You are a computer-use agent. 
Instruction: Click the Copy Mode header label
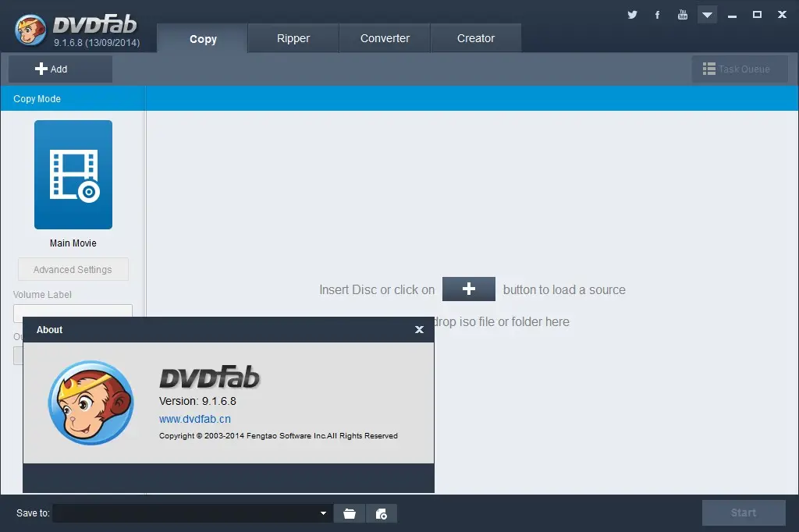pyautogui.click(x=37, y=99)
